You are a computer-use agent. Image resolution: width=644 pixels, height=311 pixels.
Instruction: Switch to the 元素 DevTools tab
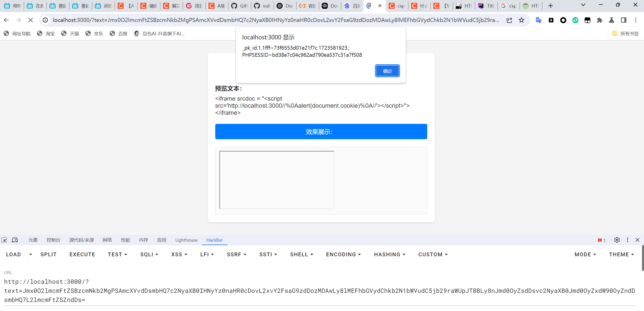coord(33,240)
